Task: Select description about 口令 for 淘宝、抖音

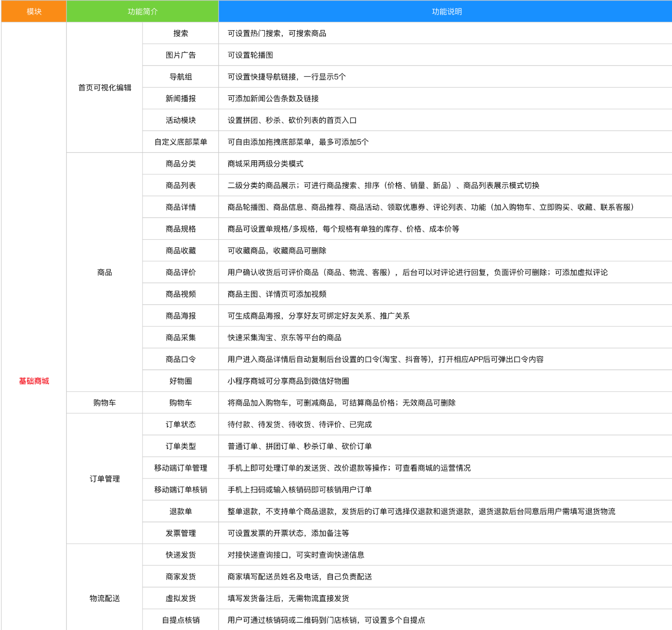Action: tap(385, 359)
